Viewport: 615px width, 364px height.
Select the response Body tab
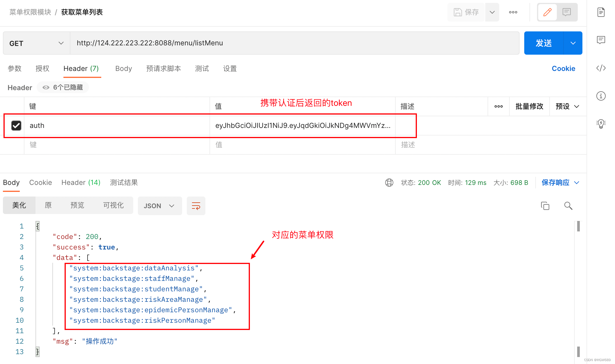[x=11, y=183]
